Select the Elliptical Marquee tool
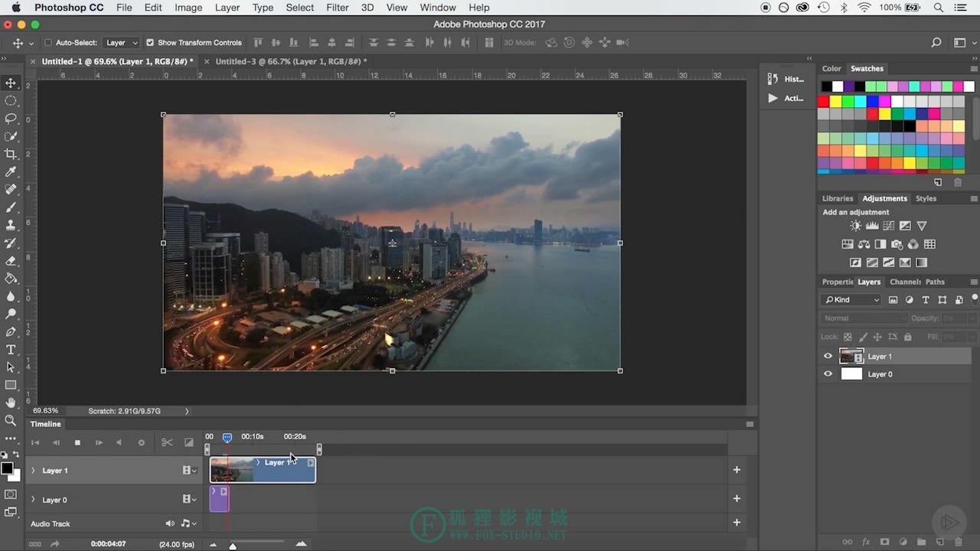This screenshot has height=551, width=980. click(11, 101)
